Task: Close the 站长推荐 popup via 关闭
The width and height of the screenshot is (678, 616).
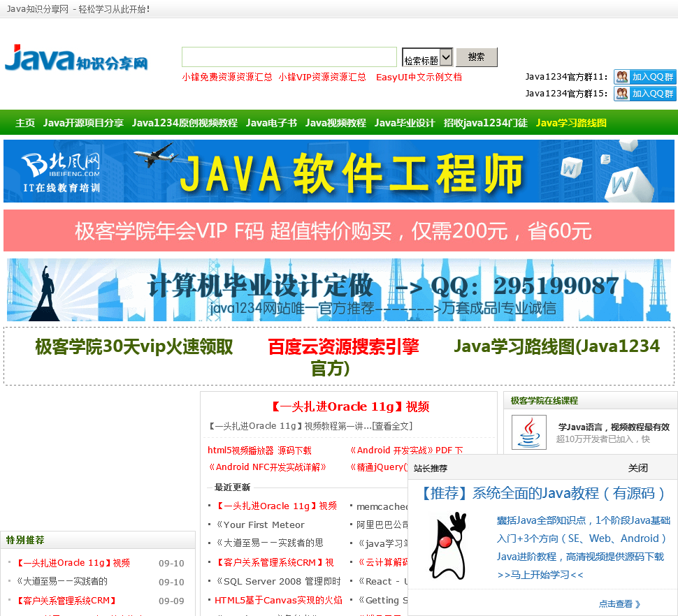Action: (x=637, y=468)
